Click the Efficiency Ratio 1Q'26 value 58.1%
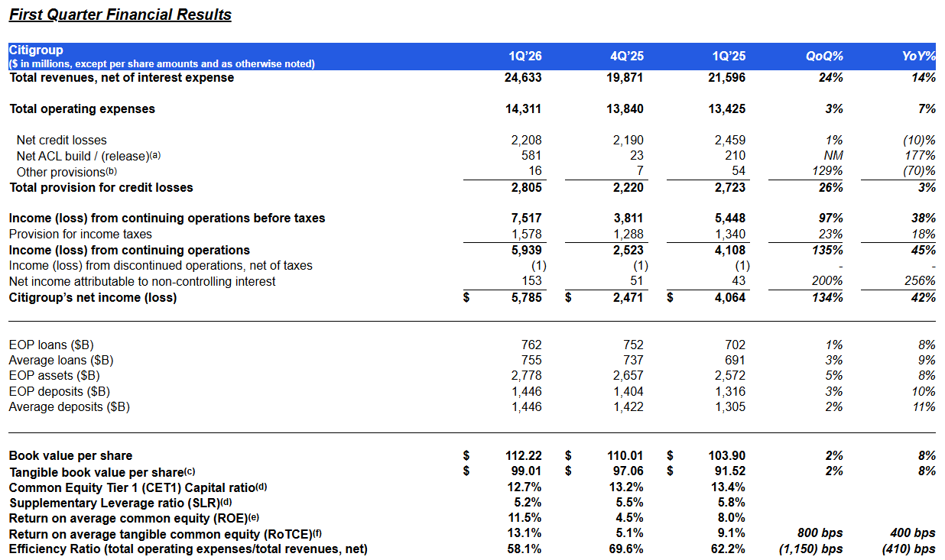Viewport: 945px width, 560px height. [x=524, y=549]
